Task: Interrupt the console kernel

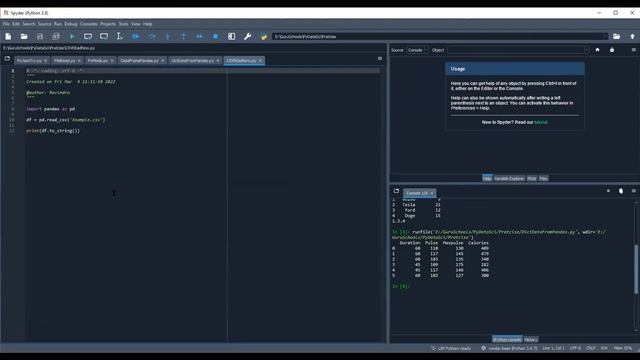Action: click(x=608, y=191)
